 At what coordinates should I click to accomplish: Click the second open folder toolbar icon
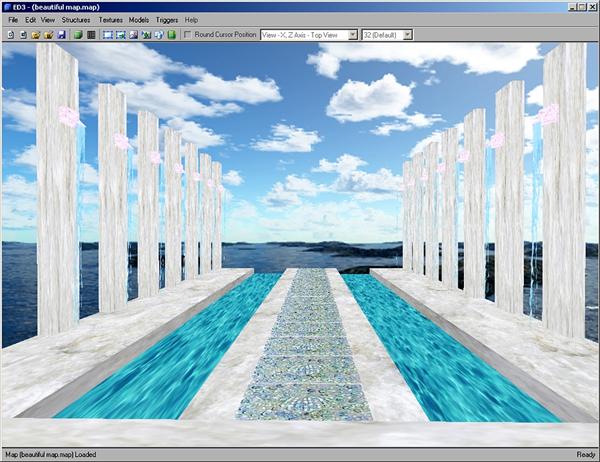[48, 34]
